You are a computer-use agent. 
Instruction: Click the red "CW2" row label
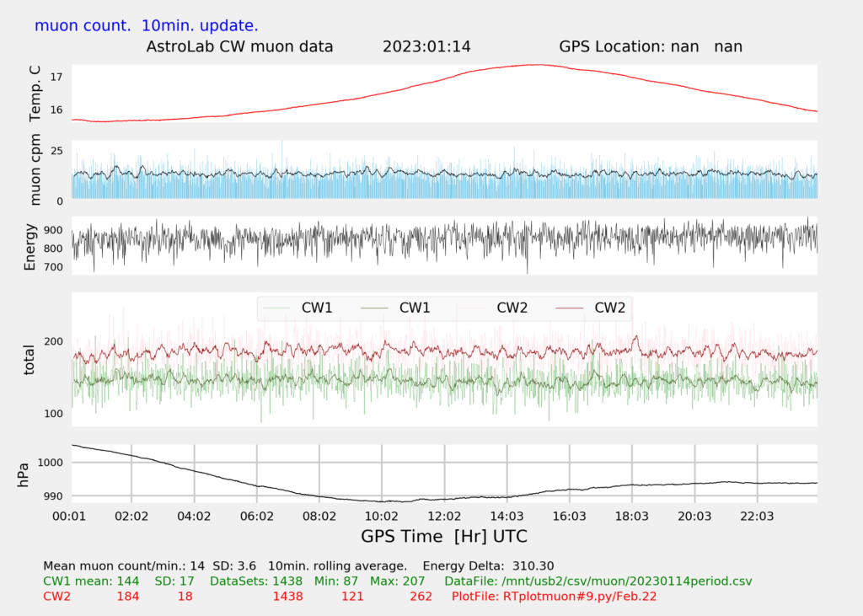pos(56,597)
